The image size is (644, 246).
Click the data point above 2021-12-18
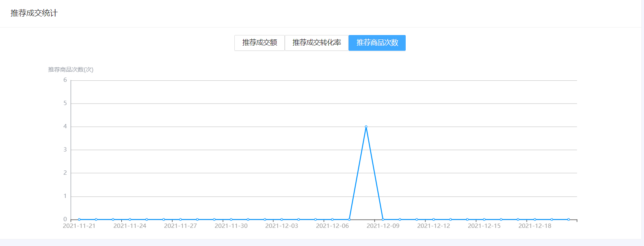[x=535, y=220]
